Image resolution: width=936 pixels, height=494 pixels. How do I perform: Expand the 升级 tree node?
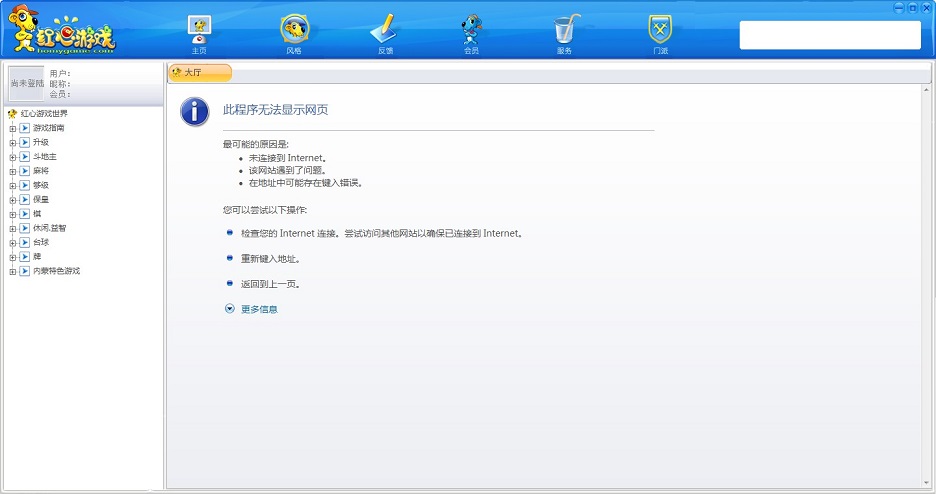(x=13, y=143)
